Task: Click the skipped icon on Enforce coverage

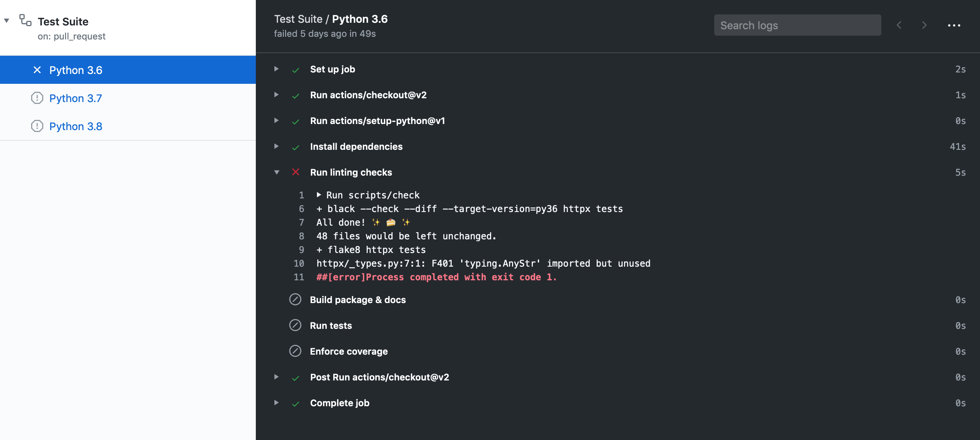Action: [295, 351]
